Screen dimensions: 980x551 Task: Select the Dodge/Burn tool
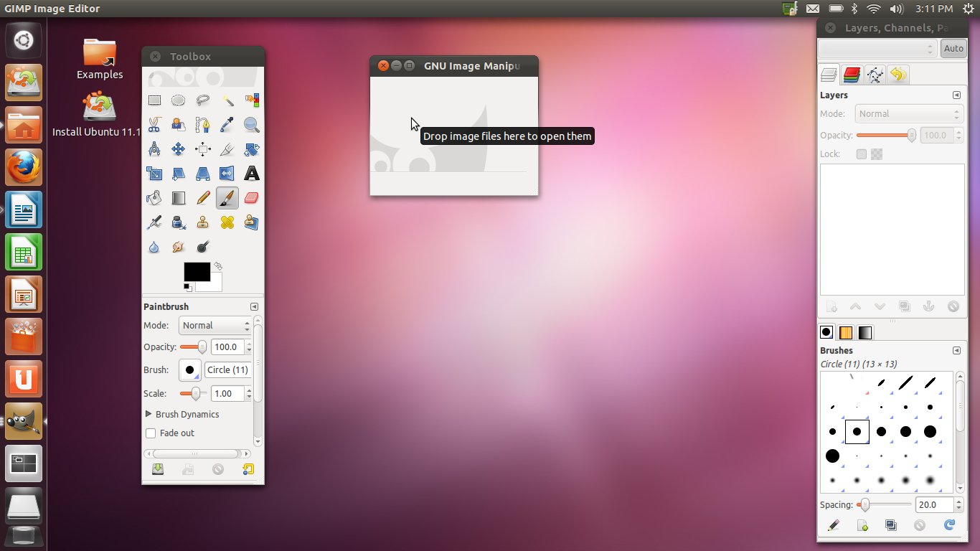(x=203, y=247)
